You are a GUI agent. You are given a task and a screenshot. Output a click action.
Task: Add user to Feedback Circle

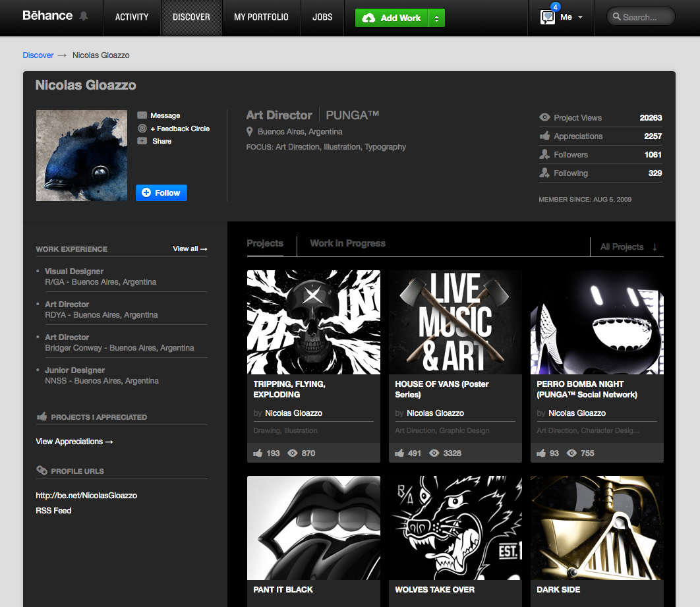[180, 129]
